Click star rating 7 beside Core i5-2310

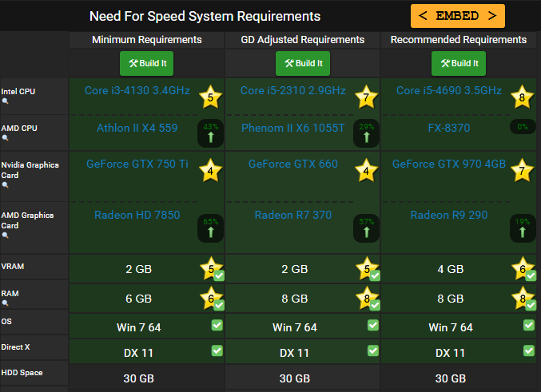367,97
